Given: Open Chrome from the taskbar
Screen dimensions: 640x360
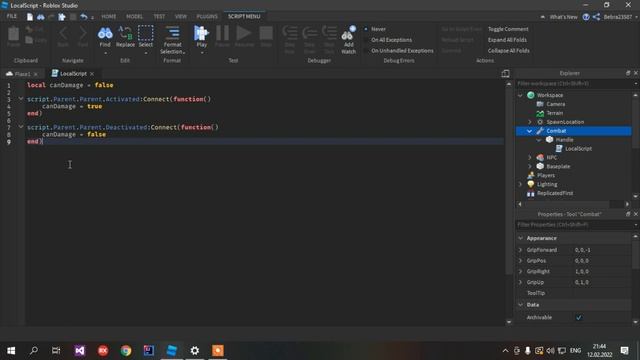Looking at the screenshot, I should pos(126,351).
